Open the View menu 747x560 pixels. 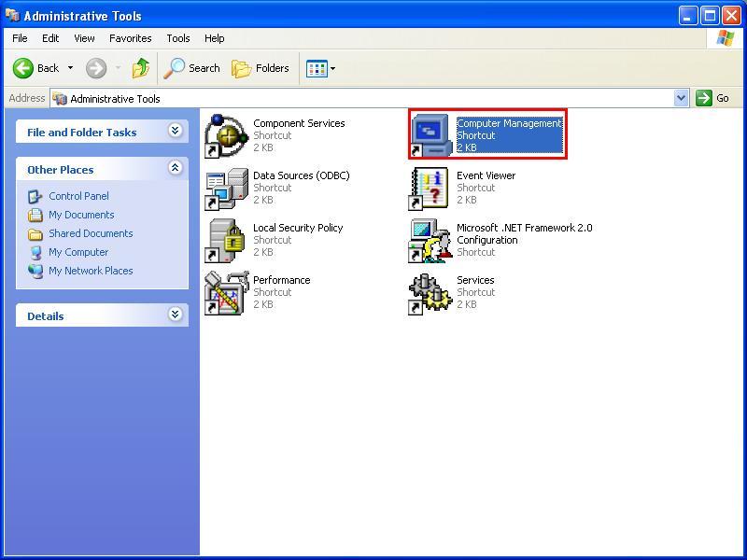pyautogui.click(x=84, y=38)
